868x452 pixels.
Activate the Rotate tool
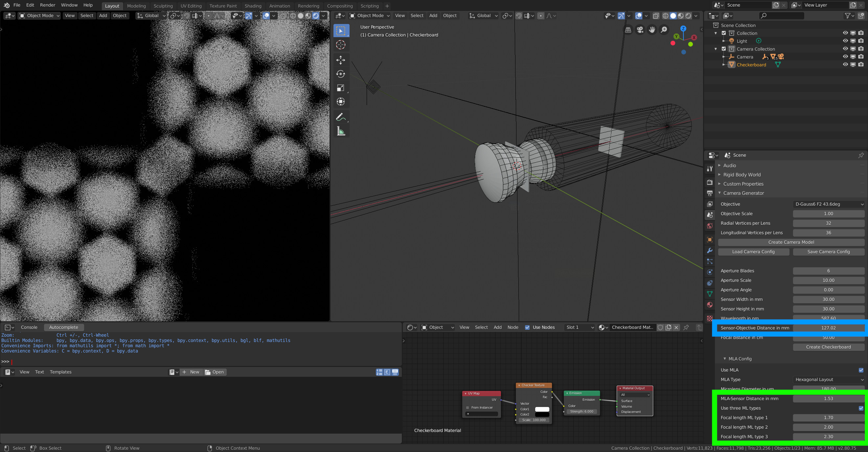341,74
